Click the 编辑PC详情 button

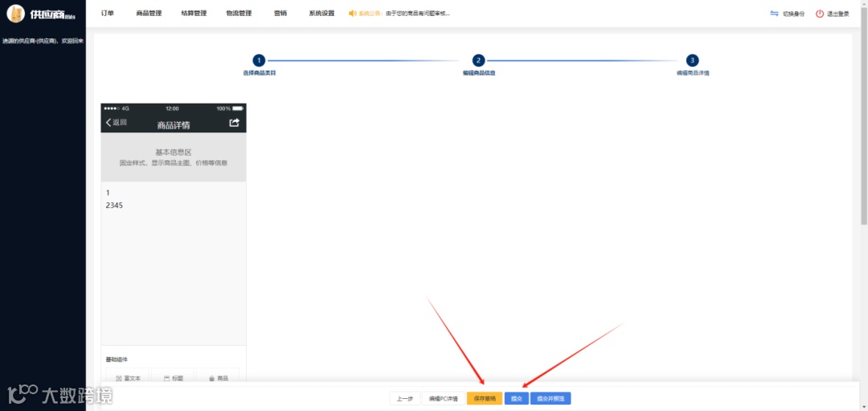444,398
